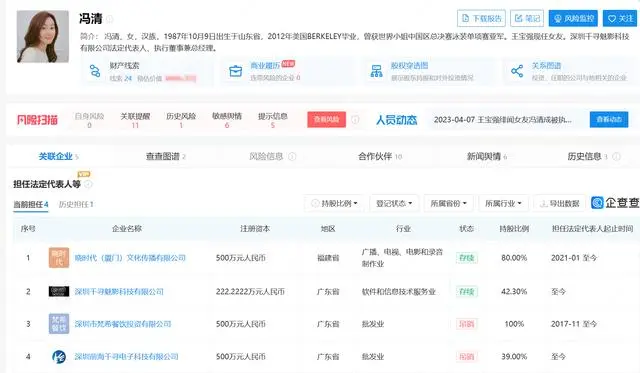The width and height of the screenshot is (640, 373).
Task: Click the info icon next to 查看风险
Action: point(356,120)
